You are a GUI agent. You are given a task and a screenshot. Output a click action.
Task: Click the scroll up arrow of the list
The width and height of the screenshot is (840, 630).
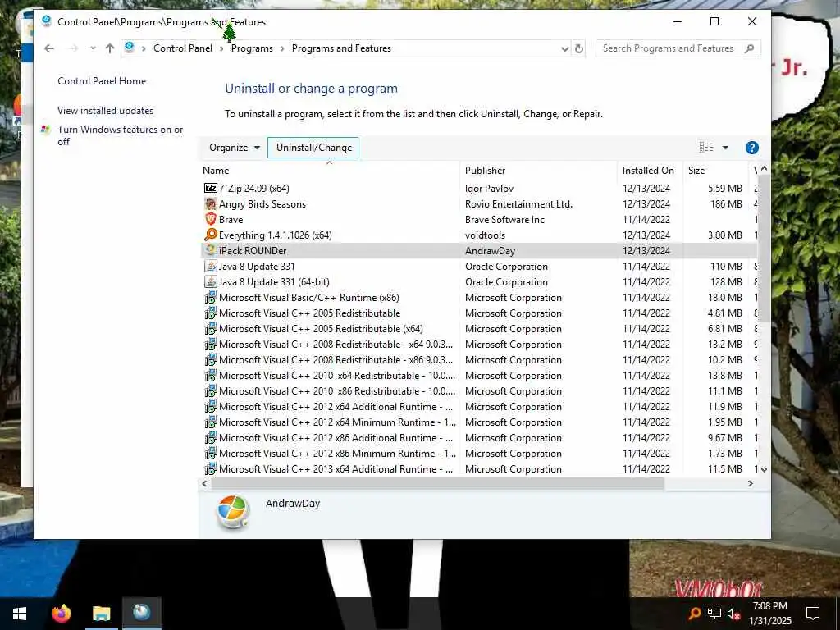pyautogui.click(x=764, y=169)
